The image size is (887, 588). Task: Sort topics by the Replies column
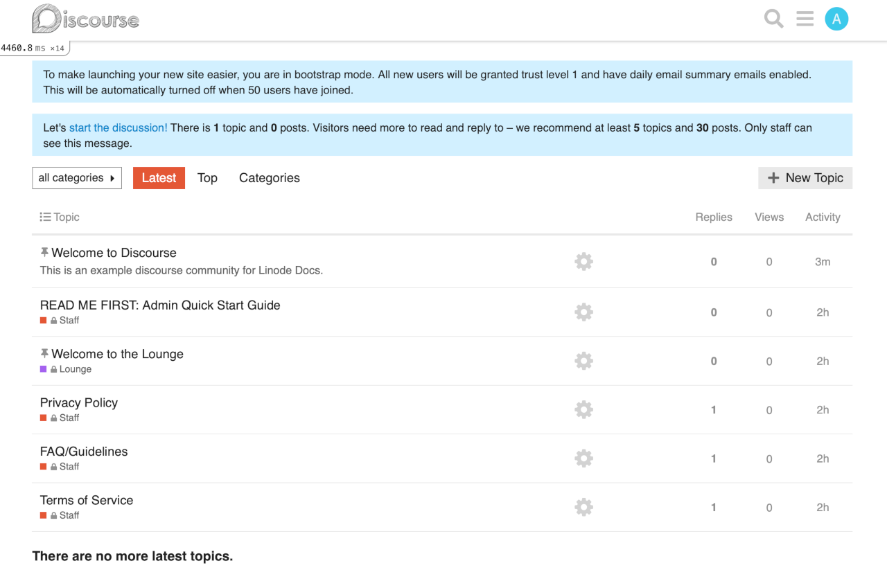714,217
